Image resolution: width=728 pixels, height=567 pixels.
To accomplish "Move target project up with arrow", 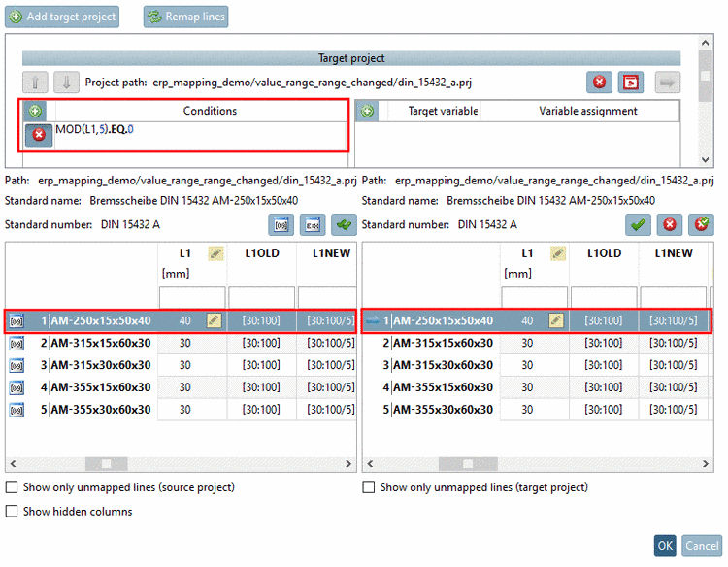I will [x=35, y=83].
